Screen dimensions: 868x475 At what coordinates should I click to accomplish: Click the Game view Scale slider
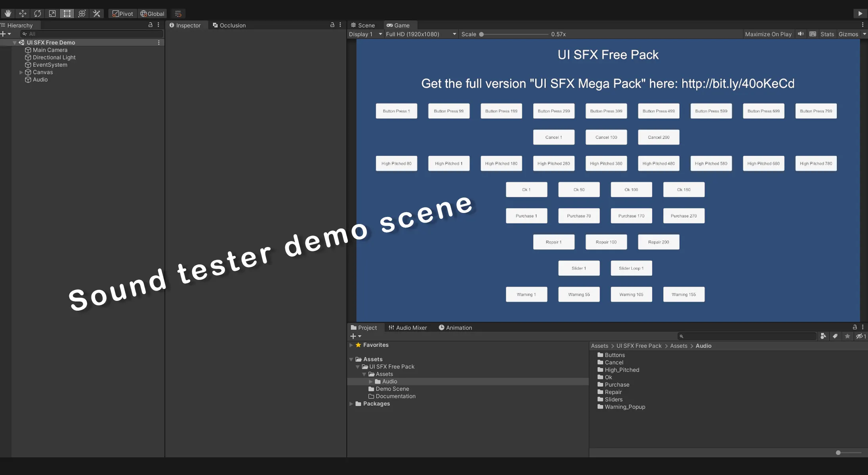click(x=514, y=34)
